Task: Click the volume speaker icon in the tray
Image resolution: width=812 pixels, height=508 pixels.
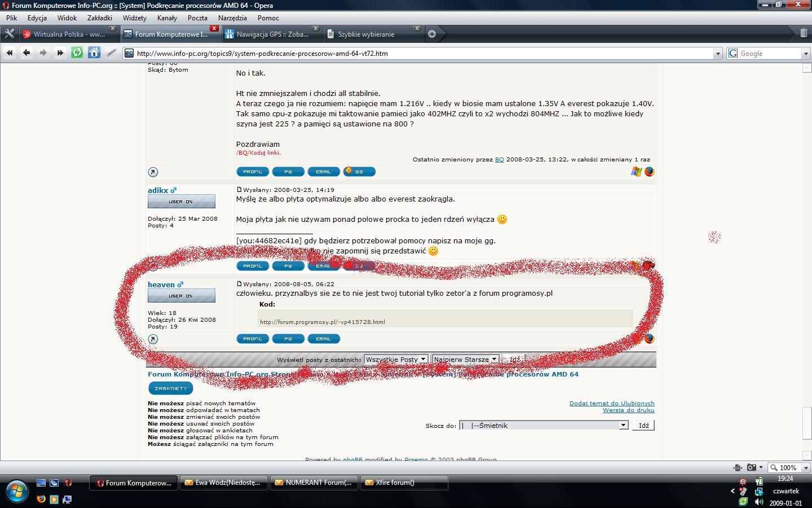Action: [x=759, y=501]
